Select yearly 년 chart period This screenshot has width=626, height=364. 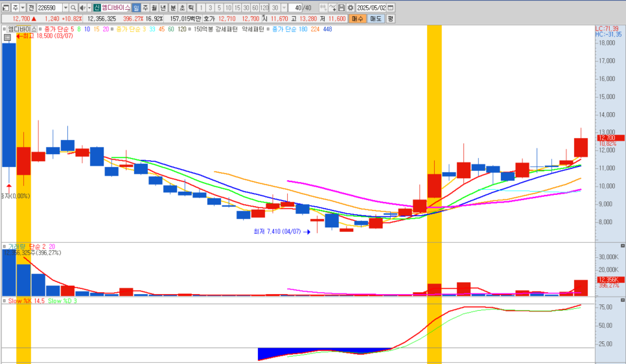click(163, 8)
